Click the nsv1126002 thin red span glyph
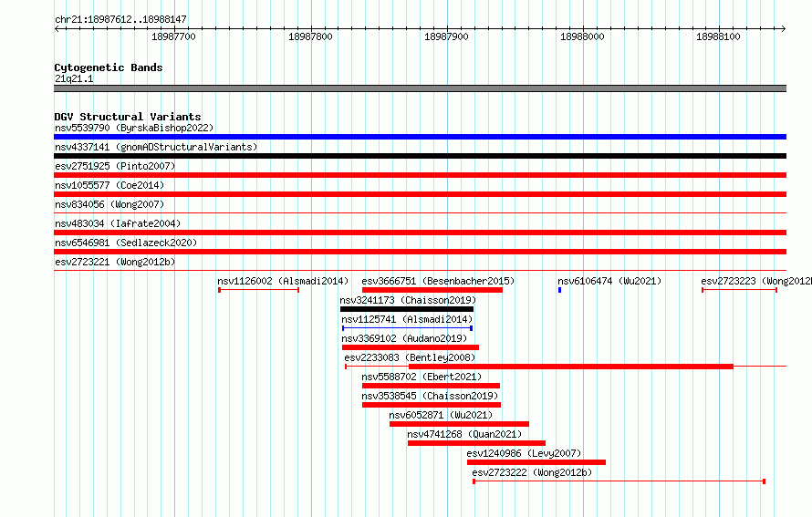The height and width of the screenshot is (517, 812). (259, 290)
